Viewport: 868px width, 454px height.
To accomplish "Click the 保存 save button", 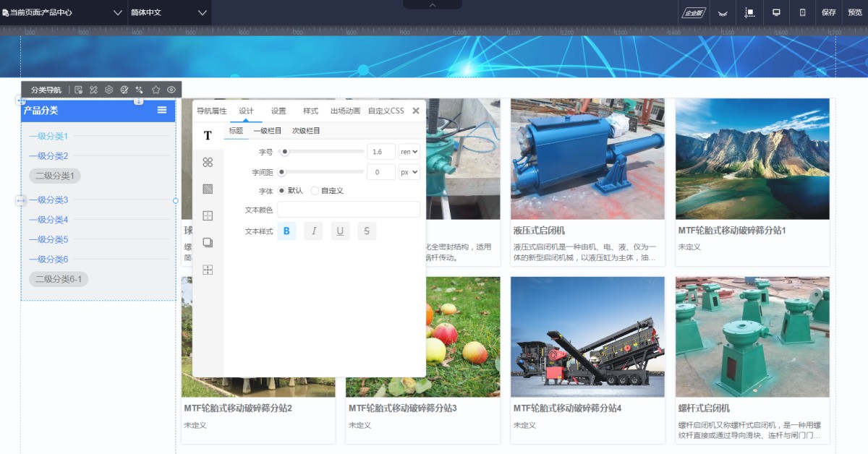I will pyautogui.click(x=829, y=12).
